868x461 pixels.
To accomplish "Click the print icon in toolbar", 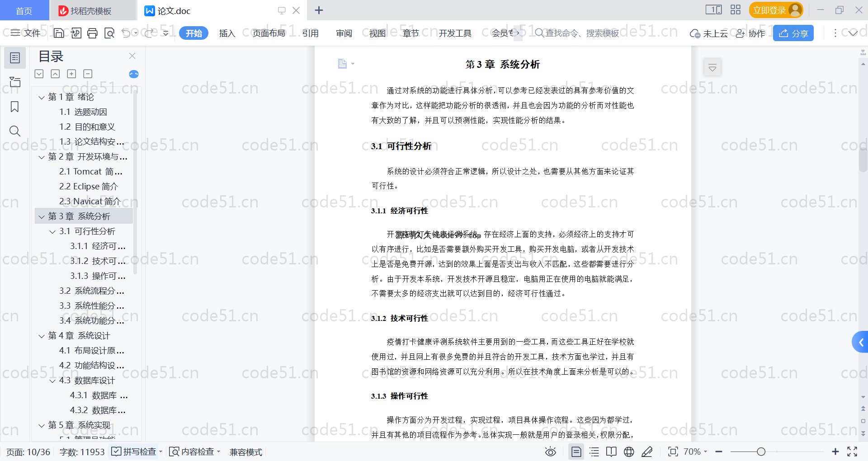I will pyautogui.click(x=93, y=33).
